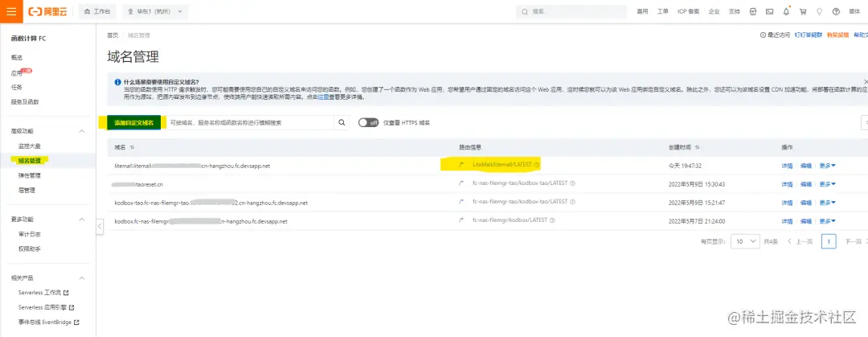The image size is (868, 337).
Task: Focus the top global search box
Action: tap(571, 11)
